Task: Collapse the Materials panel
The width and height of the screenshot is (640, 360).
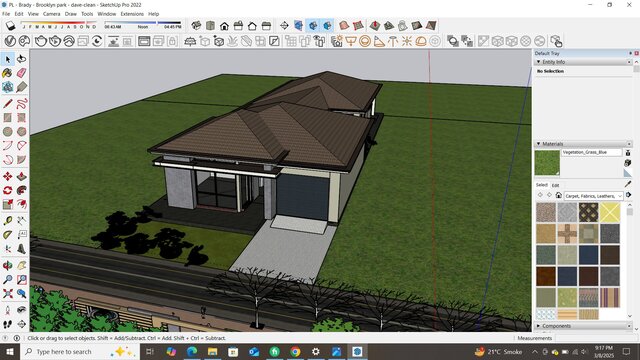Action: point(538,144)
